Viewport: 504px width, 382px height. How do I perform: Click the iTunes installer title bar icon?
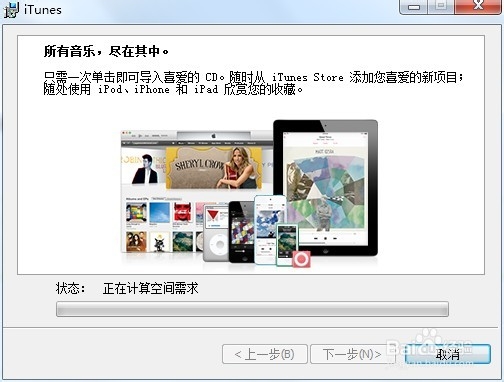(11, 10)
